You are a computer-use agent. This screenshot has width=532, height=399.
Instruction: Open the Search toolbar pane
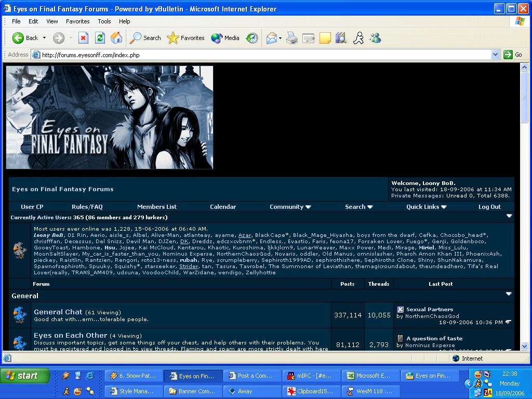pos(145,38)
